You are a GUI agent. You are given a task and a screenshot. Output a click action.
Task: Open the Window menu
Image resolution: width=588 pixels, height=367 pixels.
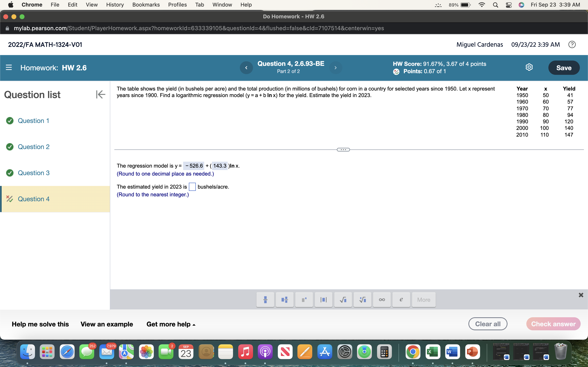pos(222,5)
